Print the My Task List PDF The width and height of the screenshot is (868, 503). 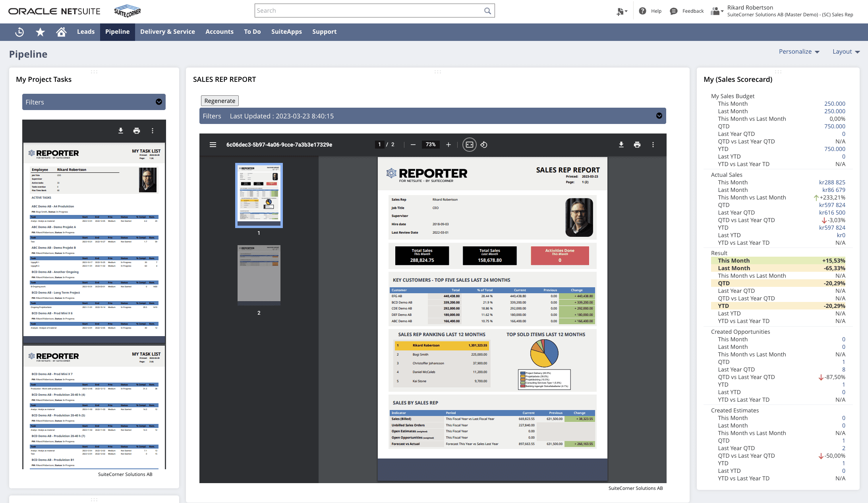[x=137, y=131]
